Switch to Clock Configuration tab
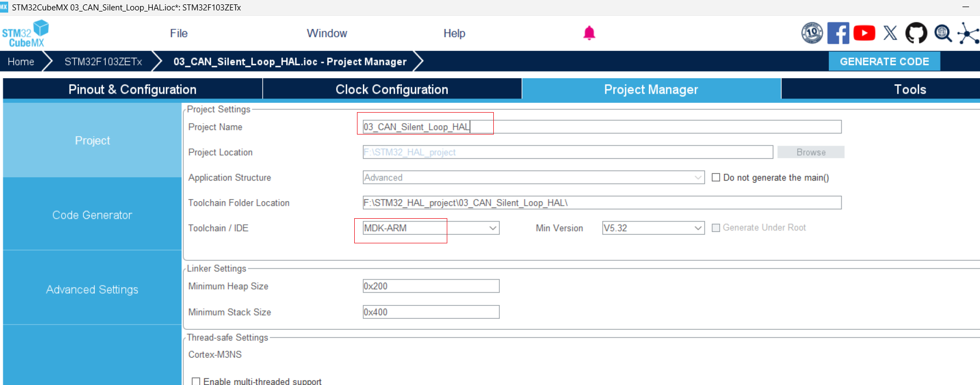The height and width of the screenshot is (385, 980). tap(392, 89)
